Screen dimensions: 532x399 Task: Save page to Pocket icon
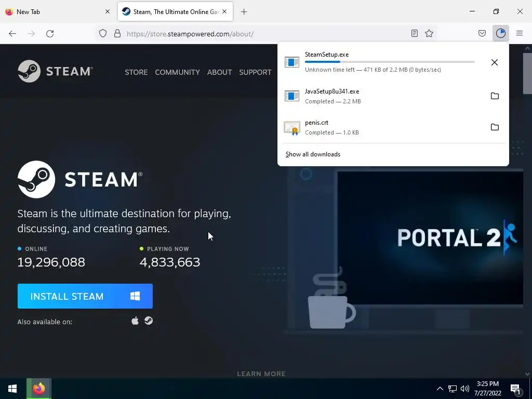pos(482,33)
